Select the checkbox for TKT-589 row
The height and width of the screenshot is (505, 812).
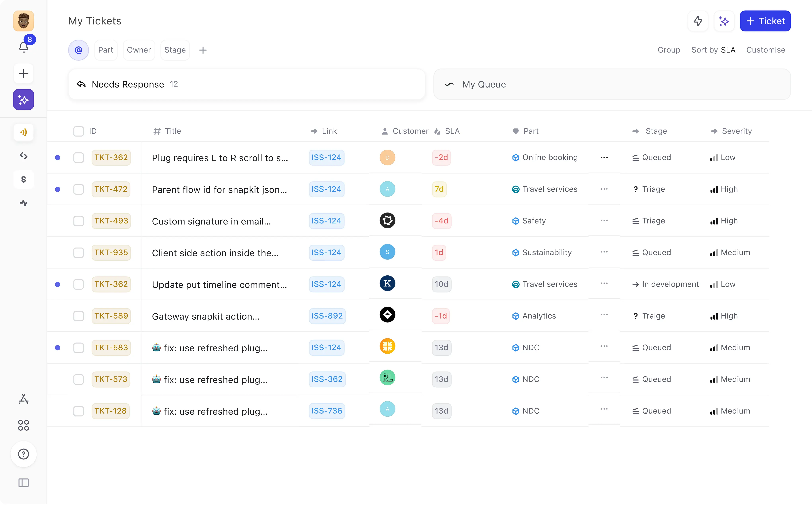coord(78,316)
